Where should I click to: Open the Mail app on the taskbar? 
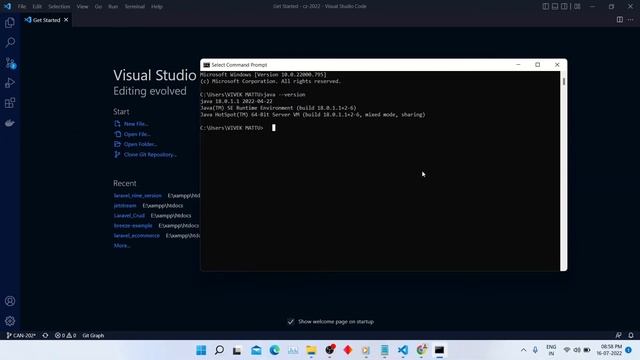pos(256,350)
